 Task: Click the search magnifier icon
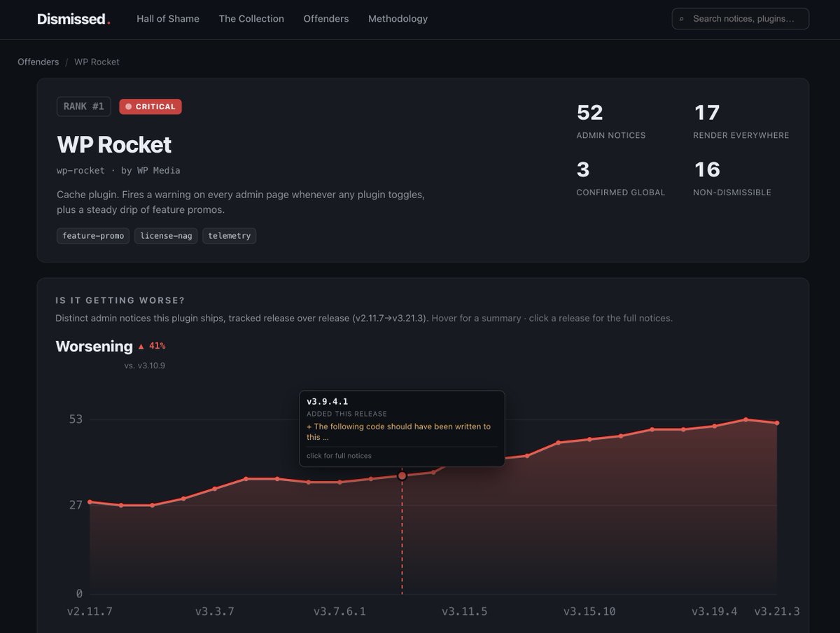point(682,19)
